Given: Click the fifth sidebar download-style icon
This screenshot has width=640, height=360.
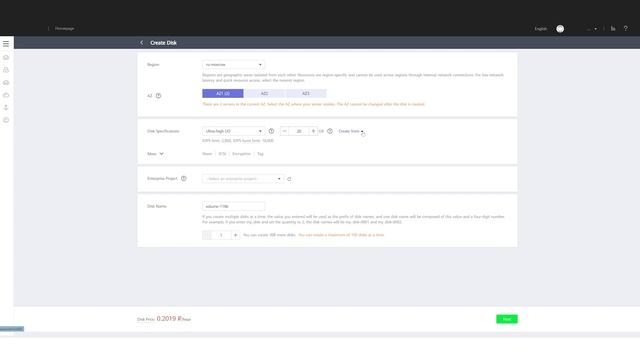Looking at the screenshot, I should [6, 107].
